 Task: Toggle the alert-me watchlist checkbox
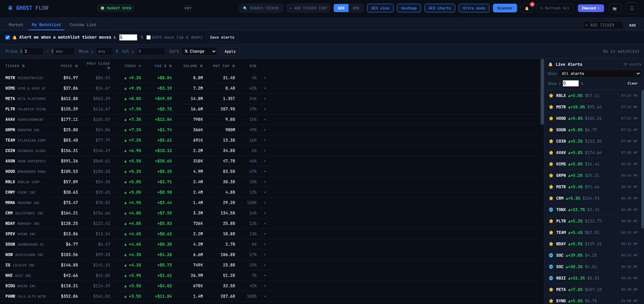tap(8, 38)
